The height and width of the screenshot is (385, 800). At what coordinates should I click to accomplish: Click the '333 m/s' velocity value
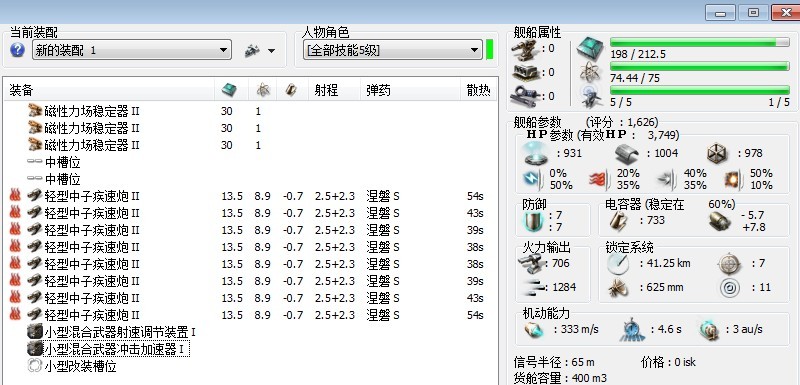pos(579,329)
